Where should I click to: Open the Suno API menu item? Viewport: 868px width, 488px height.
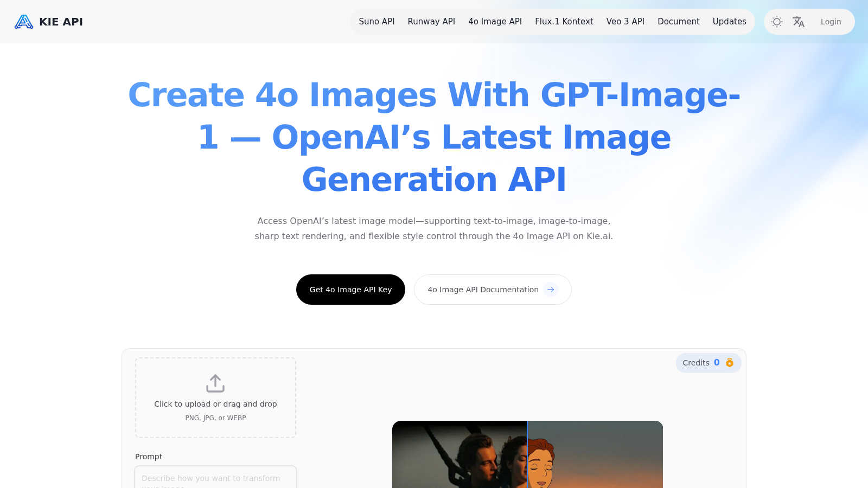coord(376,22)
